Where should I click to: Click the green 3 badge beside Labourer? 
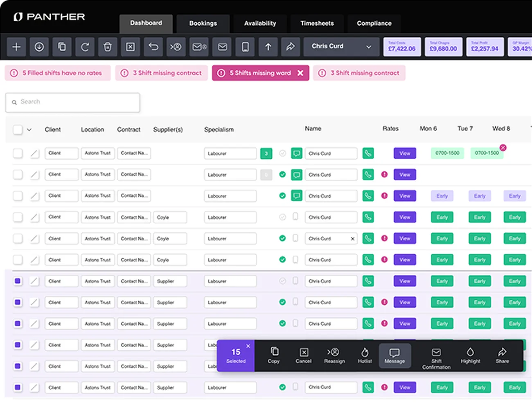[266, 153]
